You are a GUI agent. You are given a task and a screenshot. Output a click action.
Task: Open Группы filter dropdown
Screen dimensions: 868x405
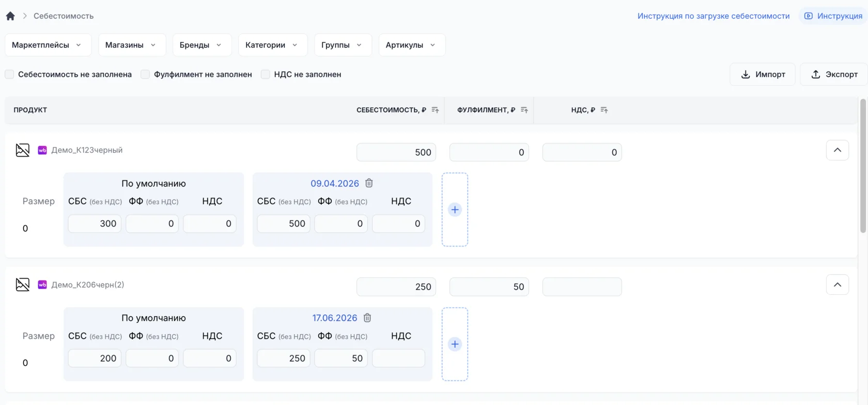[343, 45]
